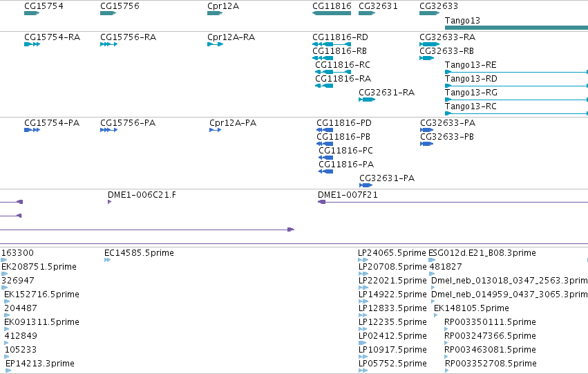The image size is (588, 374).
Task: Select the CG11816-PA protein glyph
Action: [x=326, y=172]
